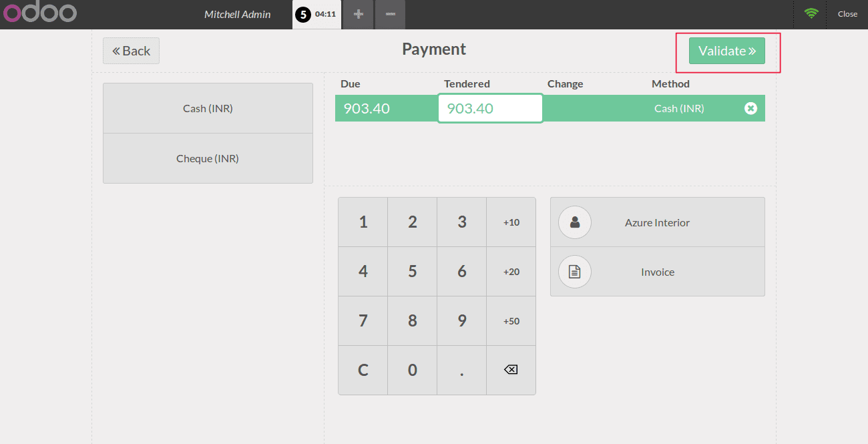Screen dimensions: 868x444
Task: Click the Odoo logo
Action: [39, 13]
